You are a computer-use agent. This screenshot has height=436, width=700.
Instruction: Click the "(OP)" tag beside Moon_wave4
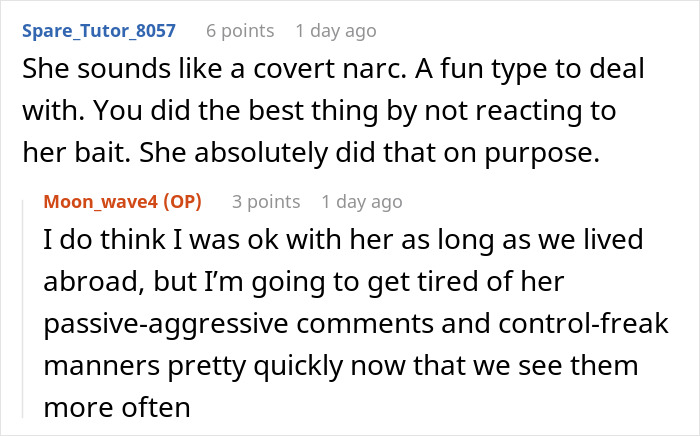click(x=181, y=201)
